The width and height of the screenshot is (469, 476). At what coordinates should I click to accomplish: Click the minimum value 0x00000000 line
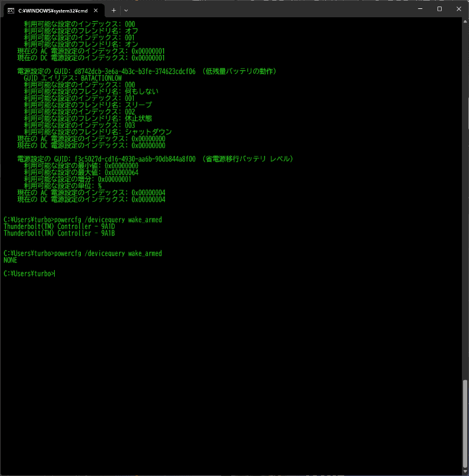coord(81,166)
